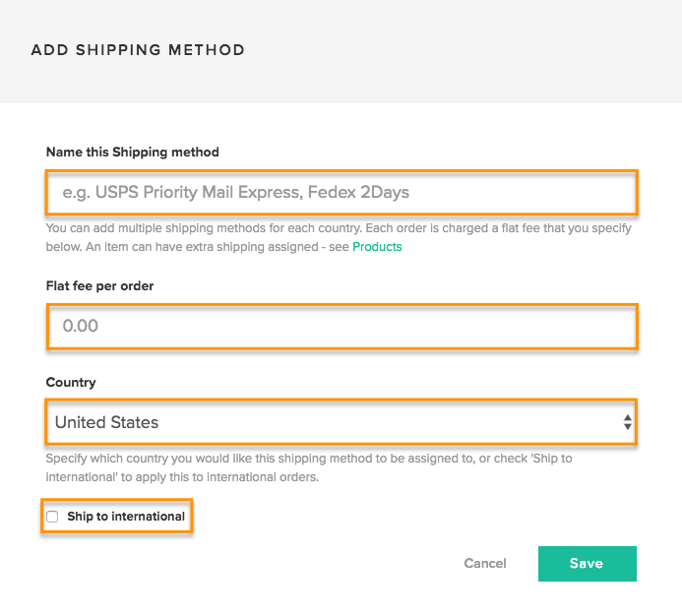
Task: Click the 'Country' field label
Action: click(71, 383)
